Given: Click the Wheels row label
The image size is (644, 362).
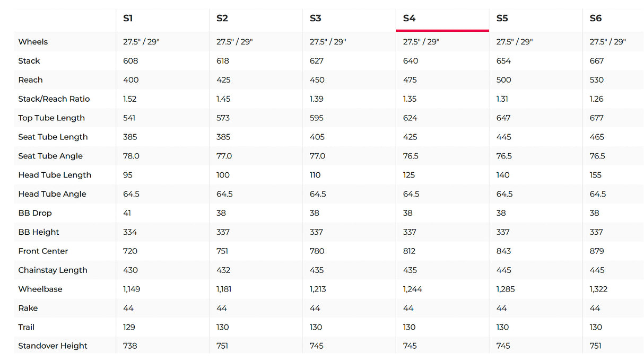Looking at the screenshot, I should 33,42.
